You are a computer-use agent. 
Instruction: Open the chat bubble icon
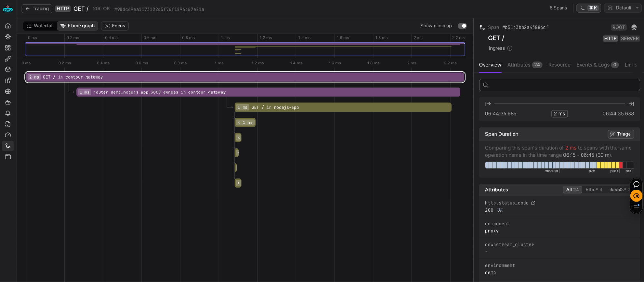pos(636,185)
